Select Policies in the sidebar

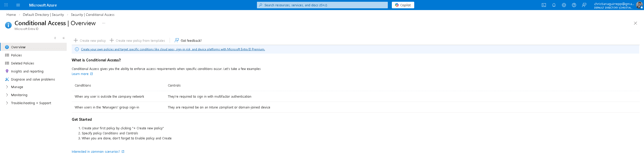click(34, 55)
